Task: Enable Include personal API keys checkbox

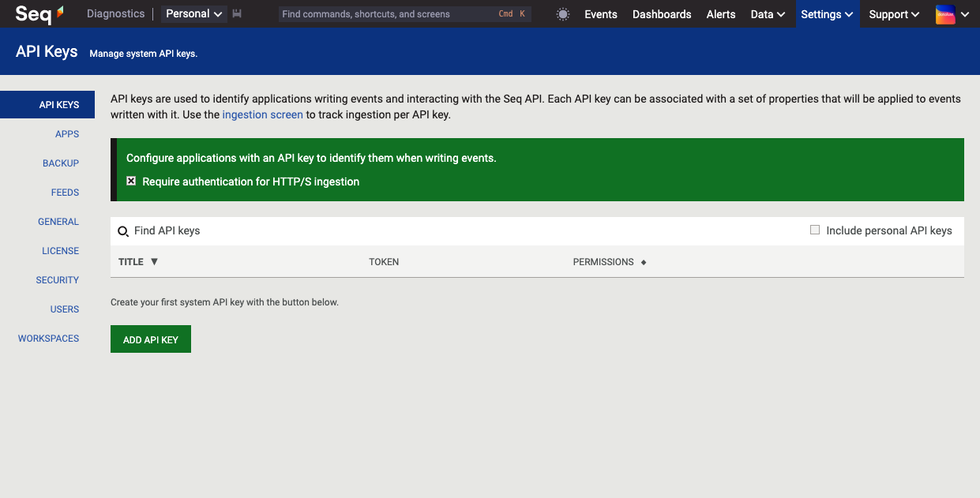Action: pos(815,230)
